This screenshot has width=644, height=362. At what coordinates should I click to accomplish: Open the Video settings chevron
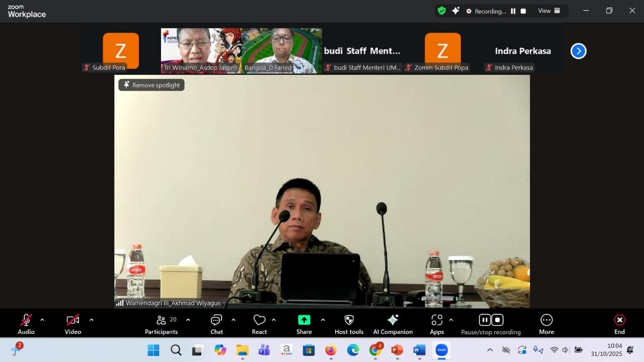[x=92, y=319]
